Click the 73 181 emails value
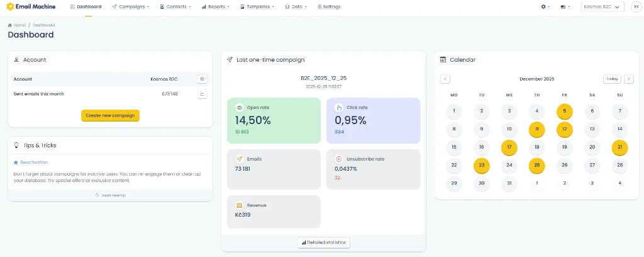This screenshot has width=644, height=257. pyautogui.click(x=243, y=169)
